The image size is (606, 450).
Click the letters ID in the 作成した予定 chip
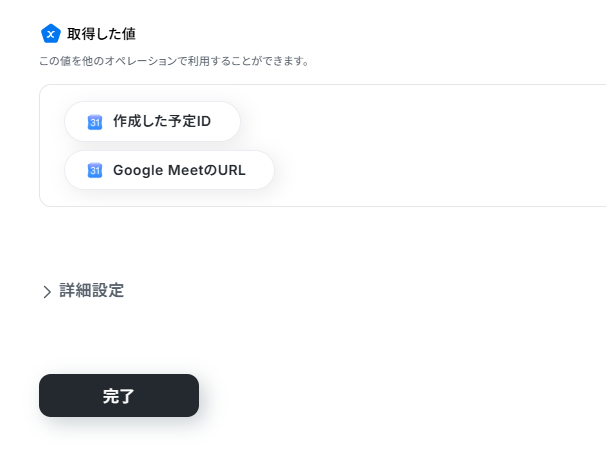[x=204, y=121]
